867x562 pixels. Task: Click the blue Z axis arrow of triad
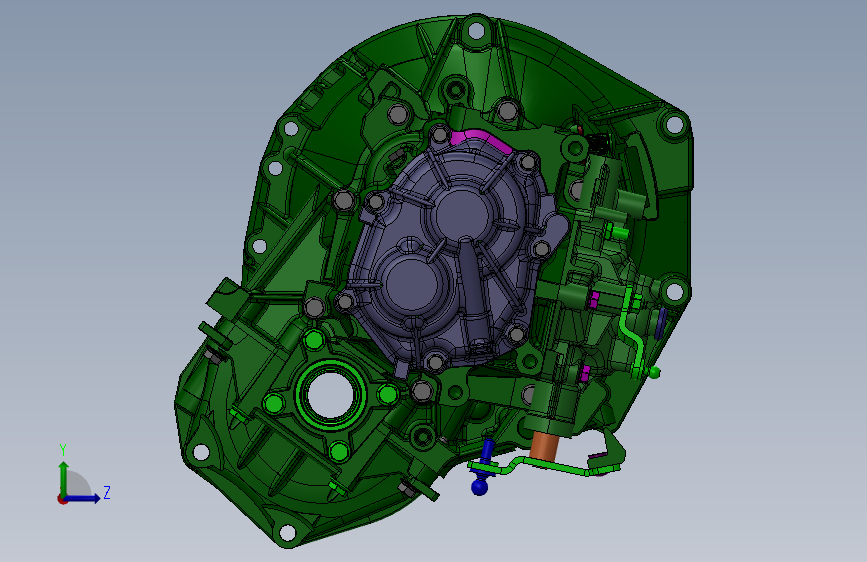coord(84,498)
